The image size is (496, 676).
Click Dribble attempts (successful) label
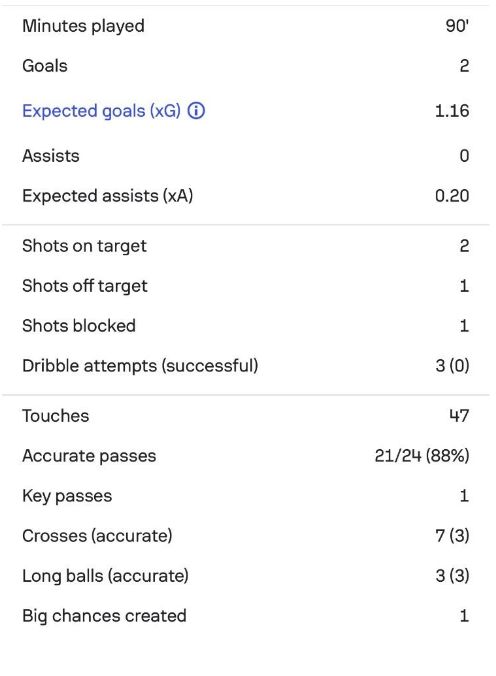(x=140, y=366)
